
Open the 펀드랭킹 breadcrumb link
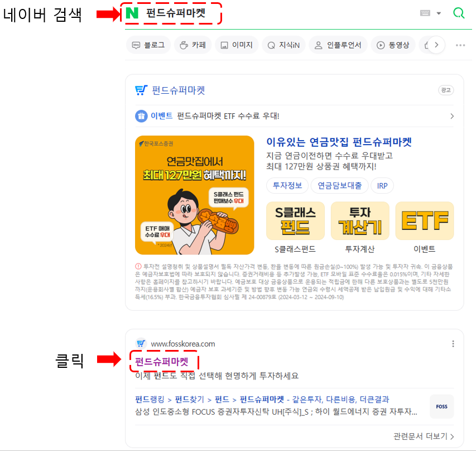[150, 399]
